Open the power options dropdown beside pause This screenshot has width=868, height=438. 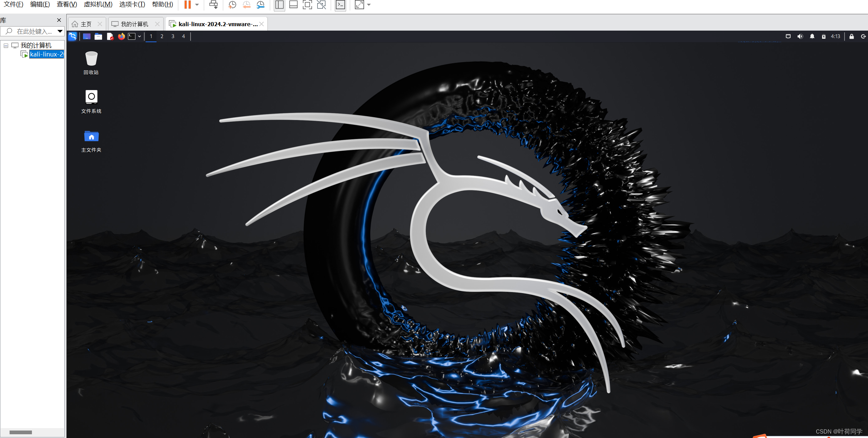coord(197,5)
